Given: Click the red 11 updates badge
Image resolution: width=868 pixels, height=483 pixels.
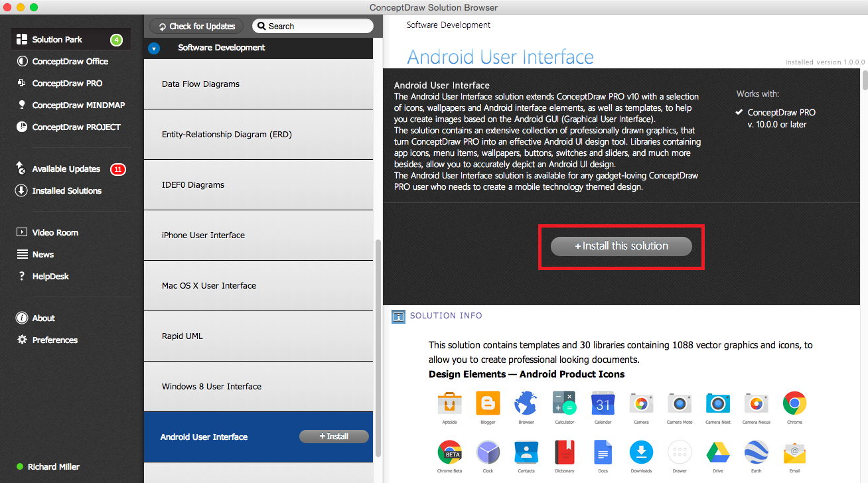Looking at the screenshot, I should pyautogui.click(x=118, y=169).
